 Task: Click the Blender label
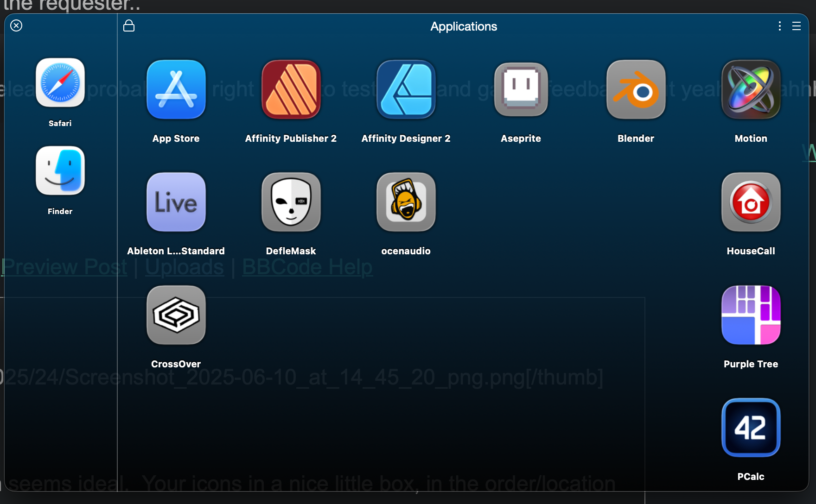point(636,139)
